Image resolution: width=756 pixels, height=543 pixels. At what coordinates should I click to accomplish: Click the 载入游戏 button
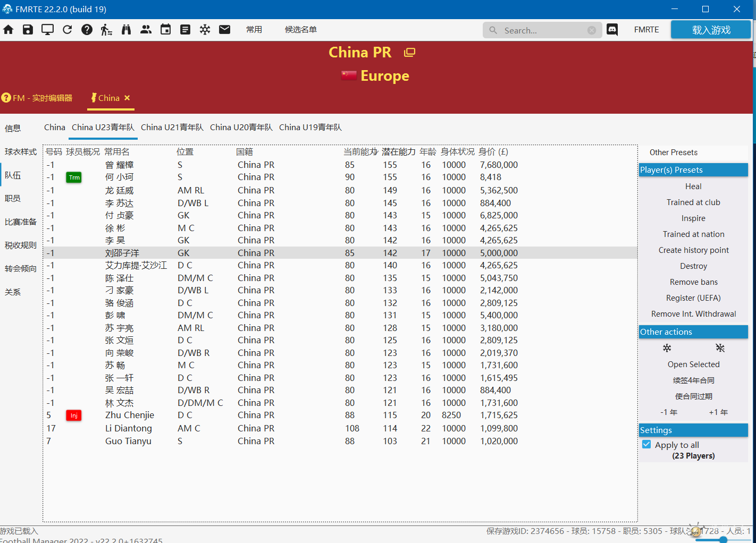pos(711,30)
